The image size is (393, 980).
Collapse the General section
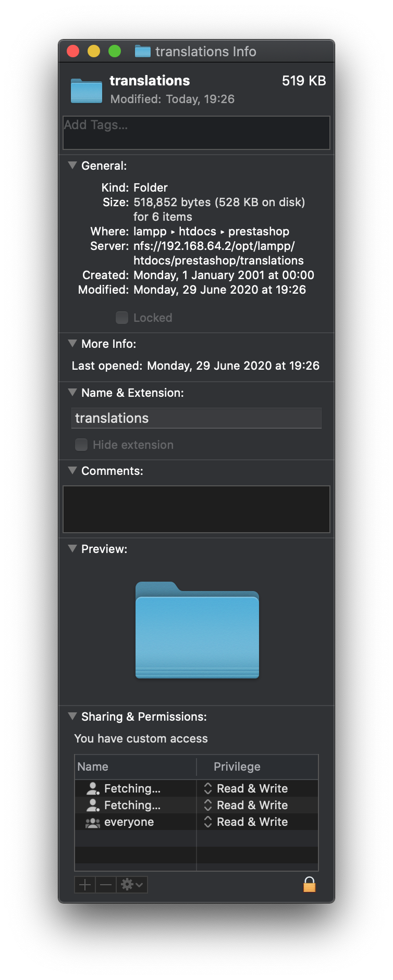72,166
